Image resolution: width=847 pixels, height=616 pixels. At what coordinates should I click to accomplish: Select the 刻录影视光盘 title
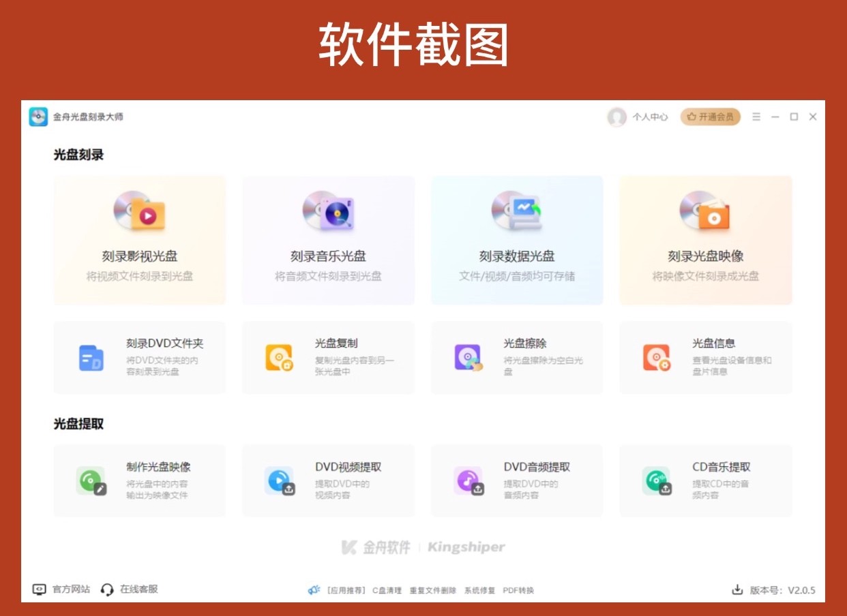coord(140,256)
